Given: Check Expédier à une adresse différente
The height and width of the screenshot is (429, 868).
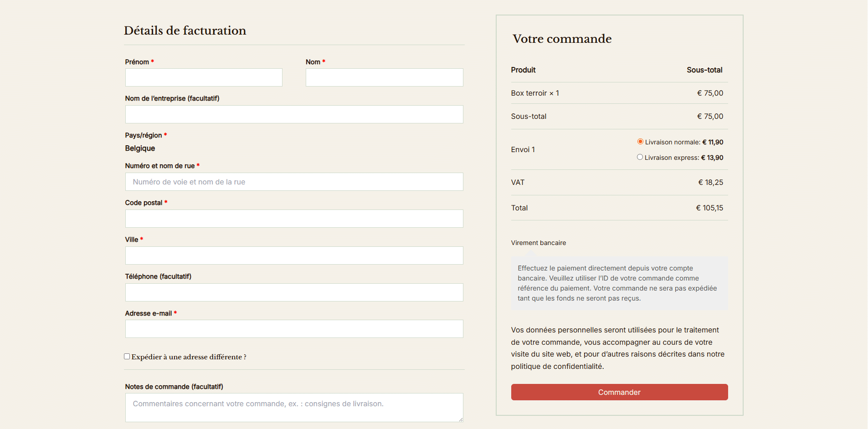Looking at the screenshot, I should click(127, 357).
